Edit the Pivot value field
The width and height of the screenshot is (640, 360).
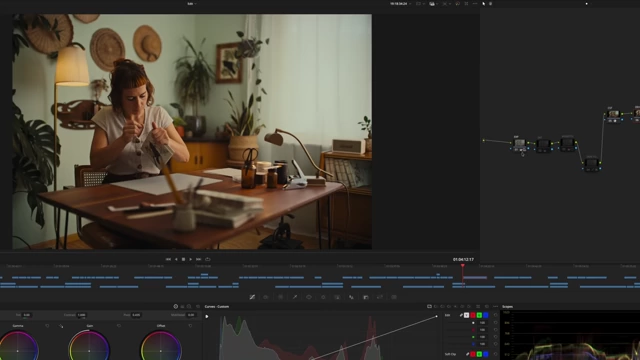(x=136, y=315)
